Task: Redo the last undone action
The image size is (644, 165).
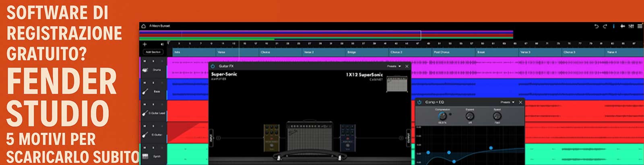Action: [605, 26]
